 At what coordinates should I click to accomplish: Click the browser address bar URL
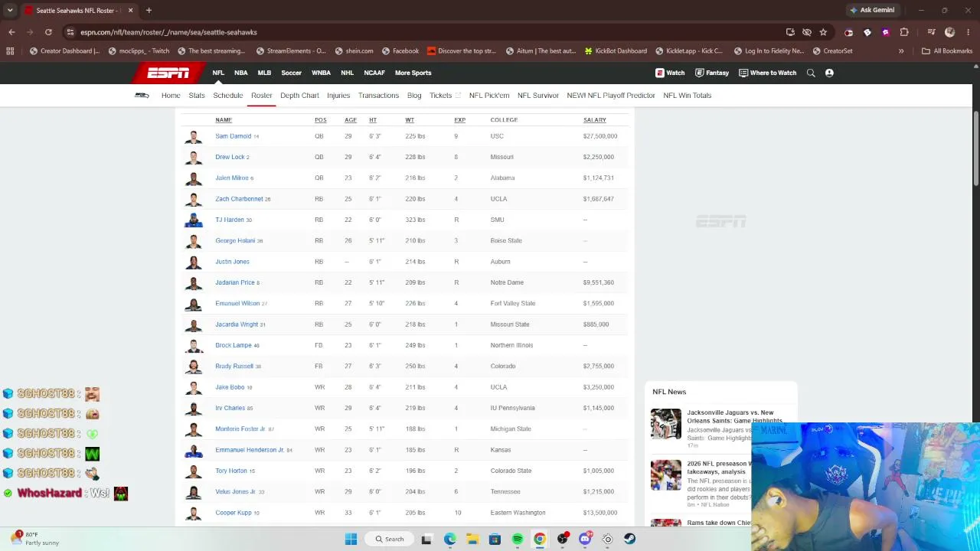click(x=168, y=32)
